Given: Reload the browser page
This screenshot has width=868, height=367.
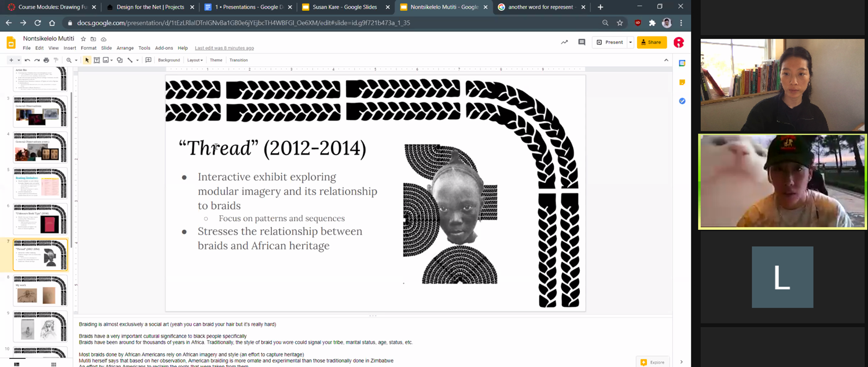Looking at the screenshot, I should tap(38, 23).
